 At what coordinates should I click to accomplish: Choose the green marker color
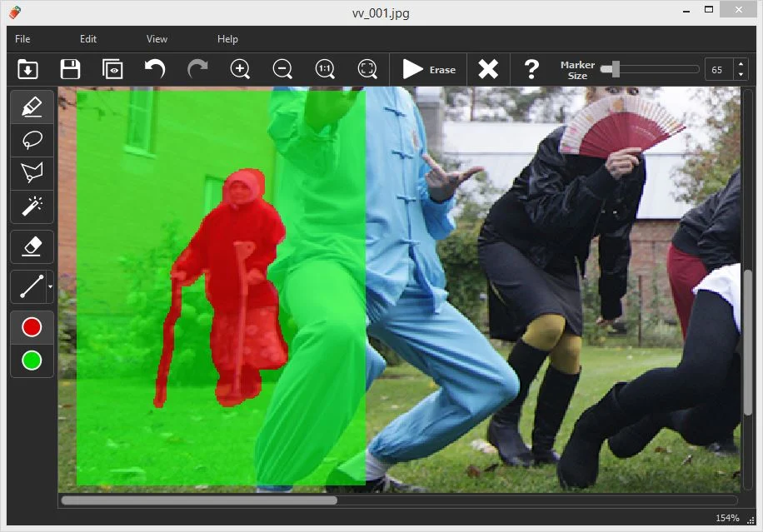32,360
